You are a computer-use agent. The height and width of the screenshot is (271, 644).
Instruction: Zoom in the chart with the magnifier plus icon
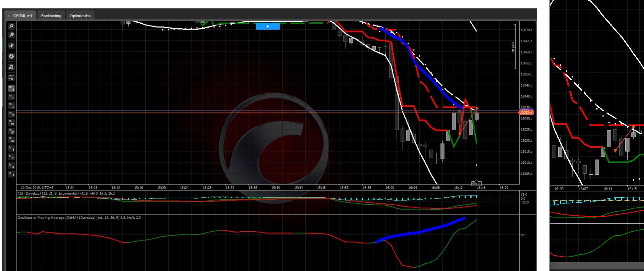click(x=11, y=26)
